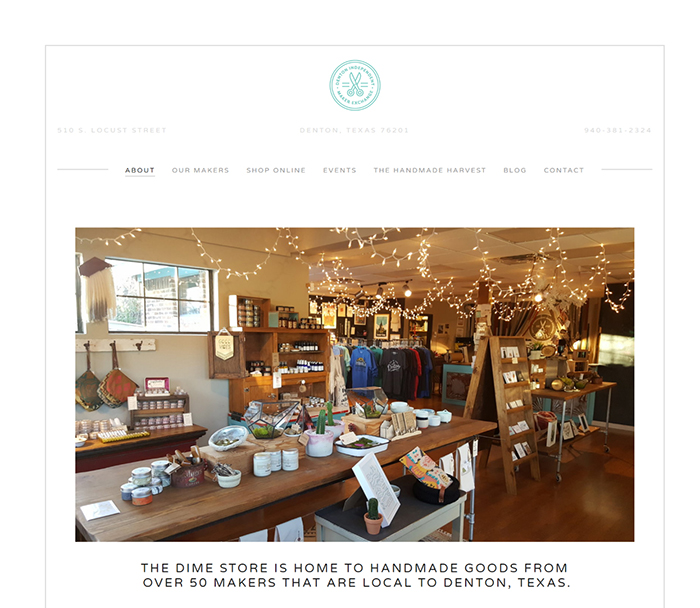Click the window in the store photo

click(158, 295)
